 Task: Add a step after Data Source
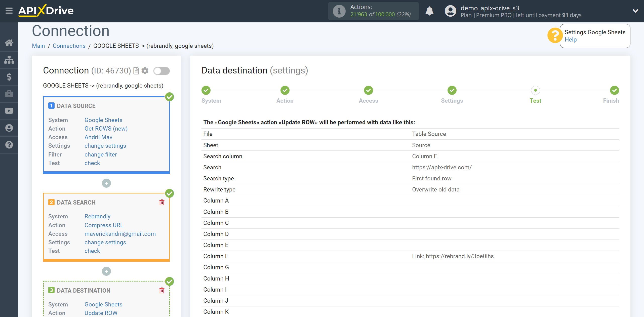106,183
